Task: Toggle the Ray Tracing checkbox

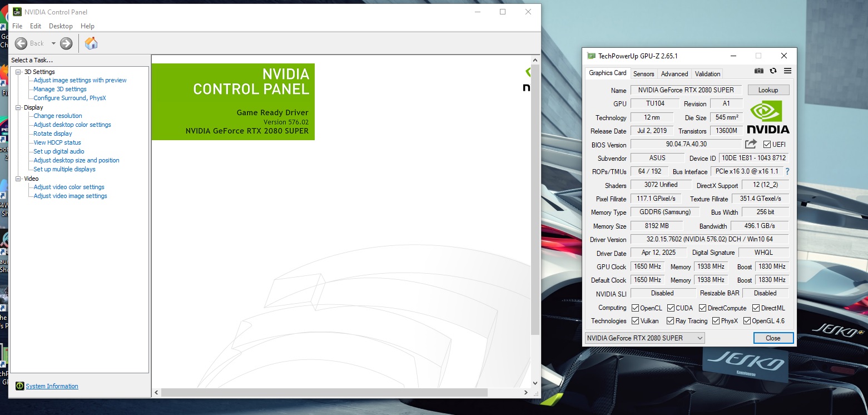Action: tap(669, 320)
